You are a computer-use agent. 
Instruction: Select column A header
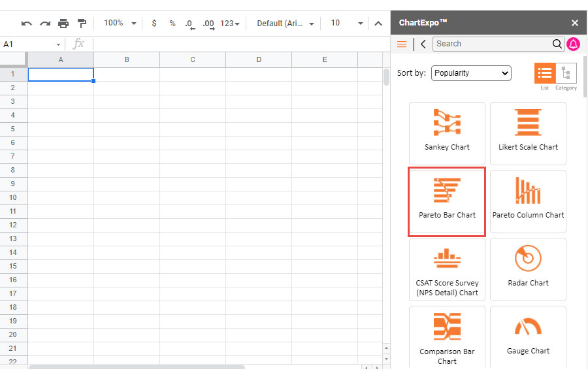click(x=61, y=59)
